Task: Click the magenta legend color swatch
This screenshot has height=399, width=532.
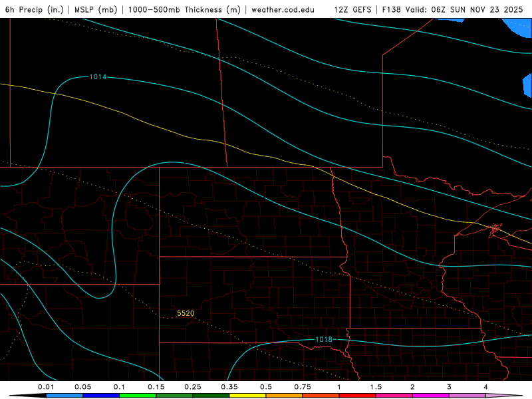Action: (431, 396)
